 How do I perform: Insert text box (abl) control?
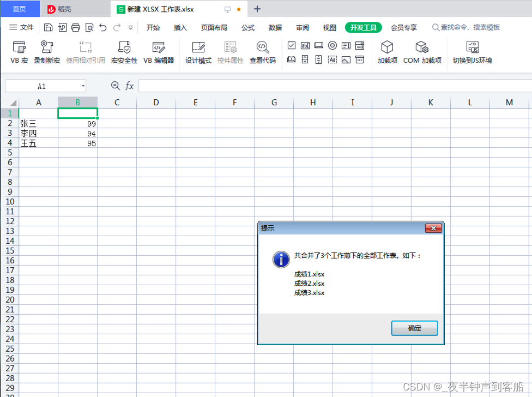point(305,45)
